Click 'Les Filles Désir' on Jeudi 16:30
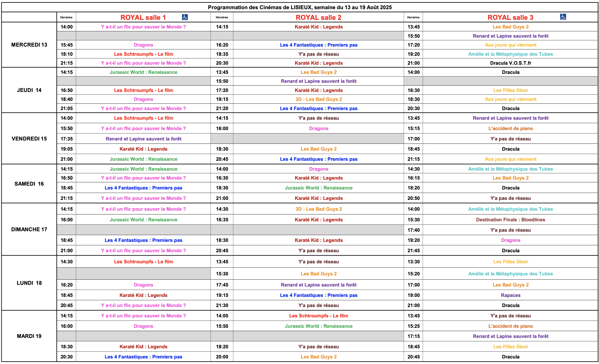The image size is (599, 364). click(511, 90)
